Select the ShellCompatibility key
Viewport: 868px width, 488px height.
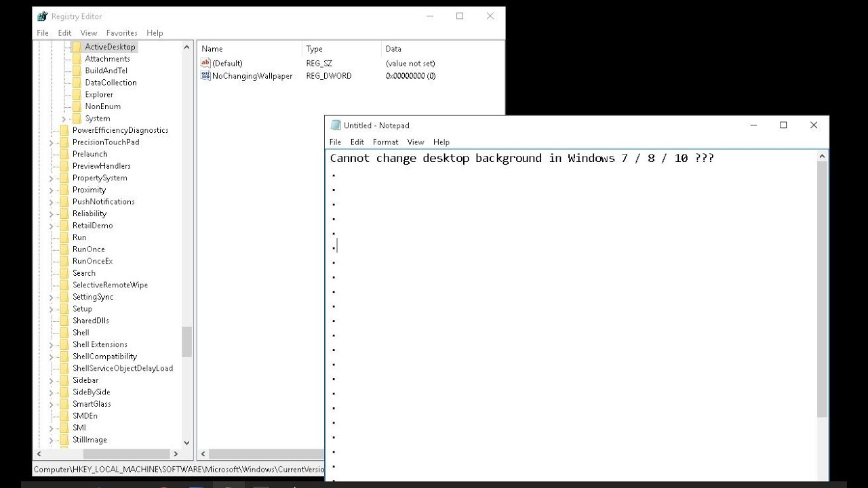pos(104,357)
